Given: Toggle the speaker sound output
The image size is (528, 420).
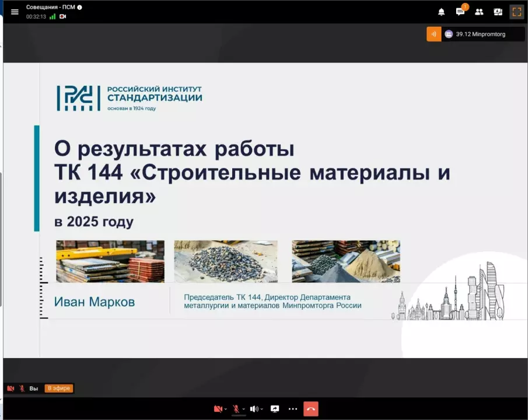Looking at the screenshot, I should click(254, 409).
